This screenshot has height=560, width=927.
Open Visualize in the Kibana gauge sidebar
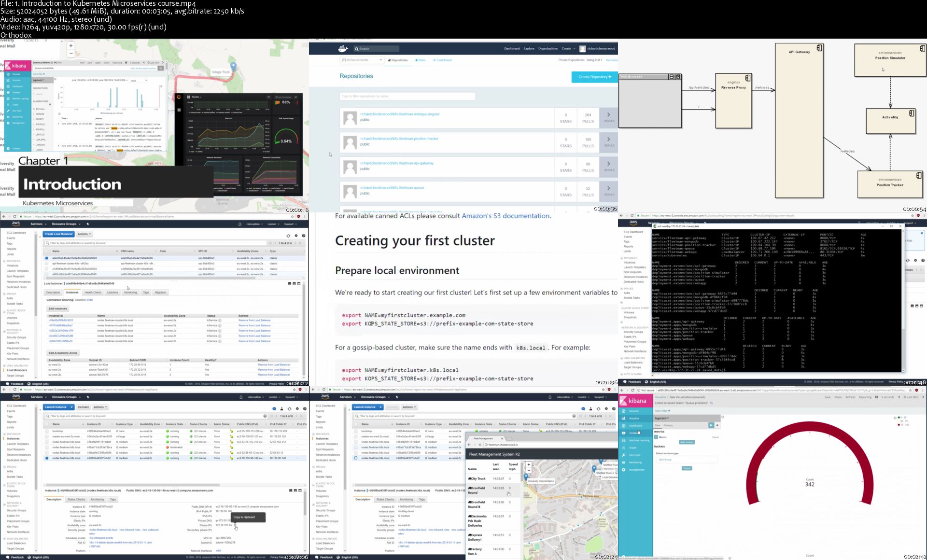click(633, 418)
